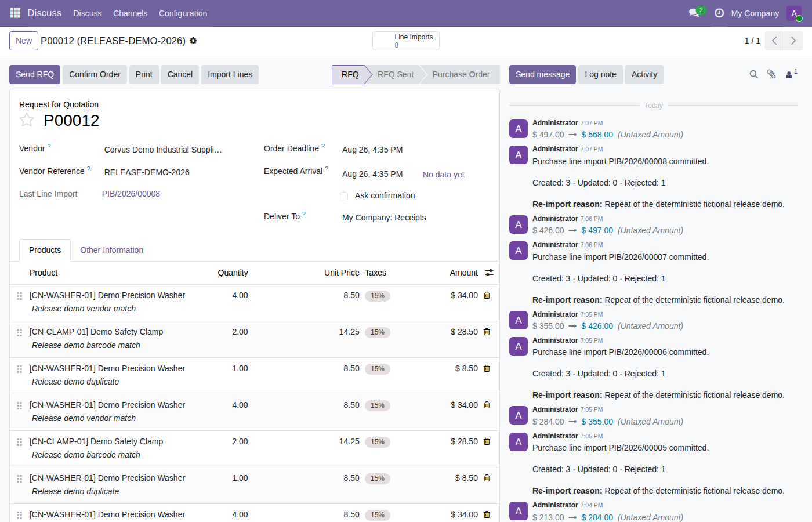Click the Activity button in chatter
Viewport: 812px width, 522px height.
pyautogui.click(x=644, y=74)
